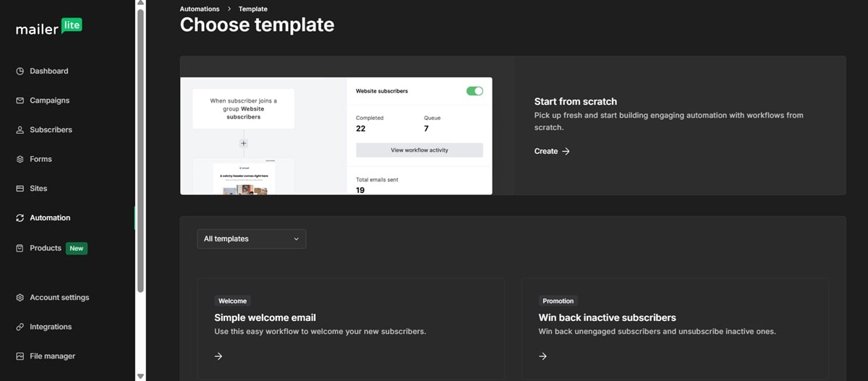868x381 pixels.
Task: Click the Forms stacked layers icon
Action: 20,159
